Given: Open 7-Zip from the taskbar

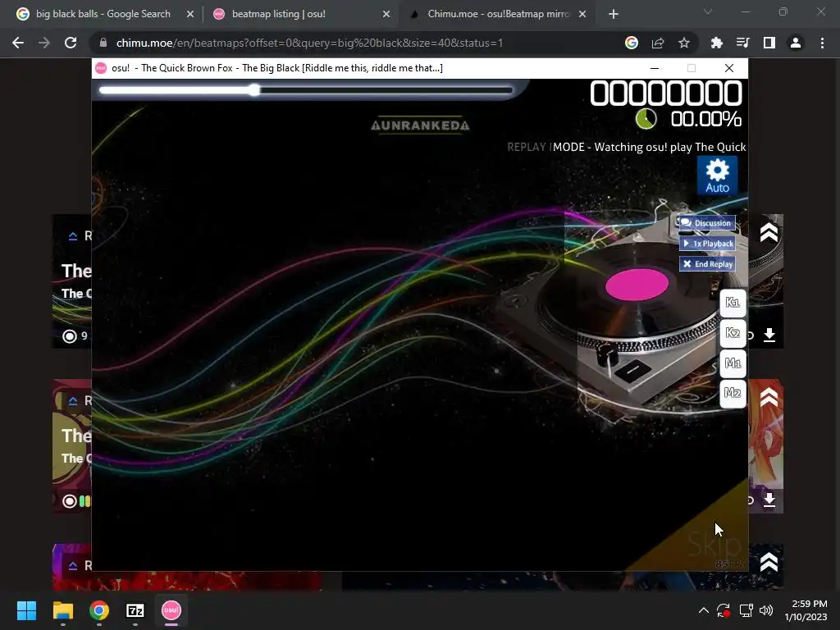Looking at the screenshot, I should tap(135, 610).
